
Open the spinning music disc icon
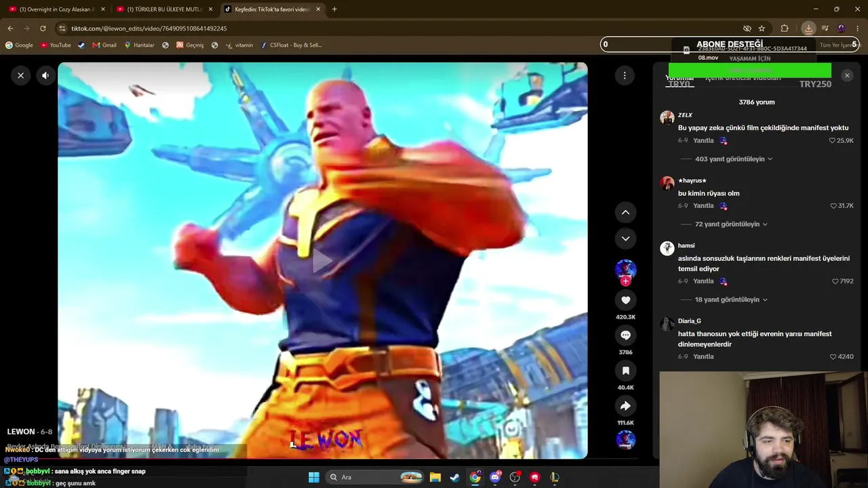[625, 440]
